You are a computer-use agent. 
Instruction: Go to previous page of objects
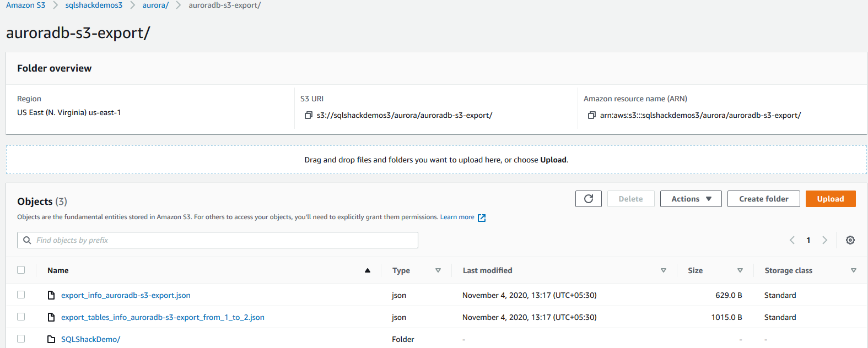pyautogui.click(x=792, y=240)
